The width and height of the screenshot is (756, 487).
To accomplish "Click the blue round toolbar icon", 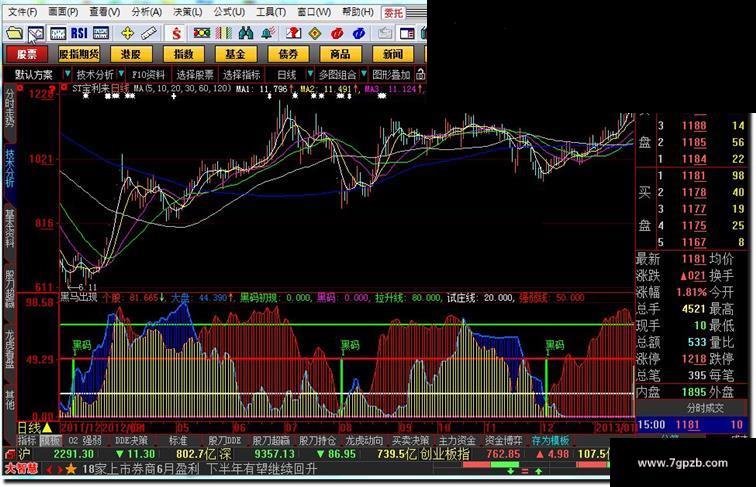I will click(x=359, y=33).
